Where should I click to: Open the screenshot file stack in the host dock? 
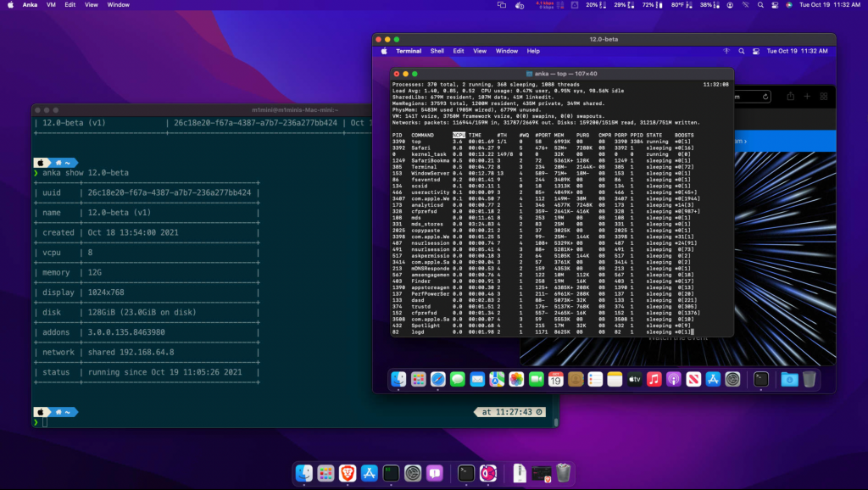pos(542,473)
